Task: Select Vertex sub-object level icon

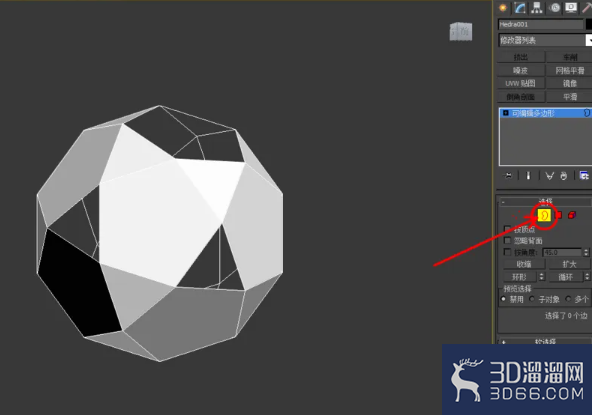Action: coord(516,216)
